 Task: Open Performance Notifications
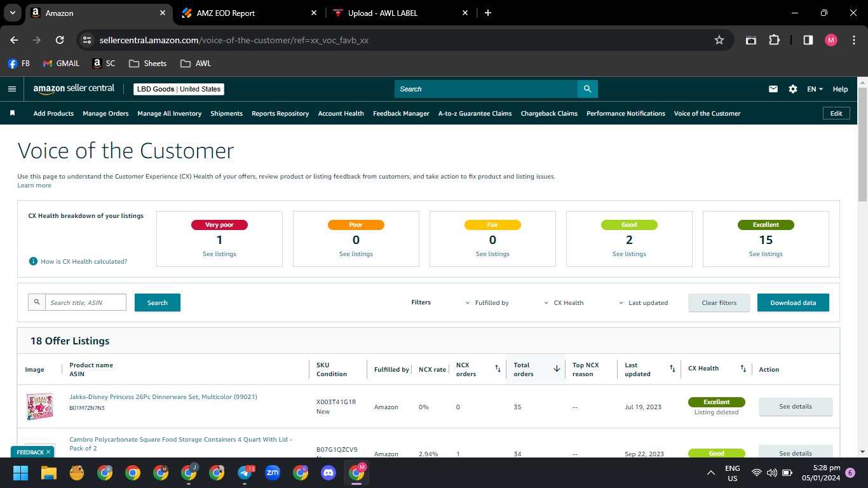[x=626, y=114]
